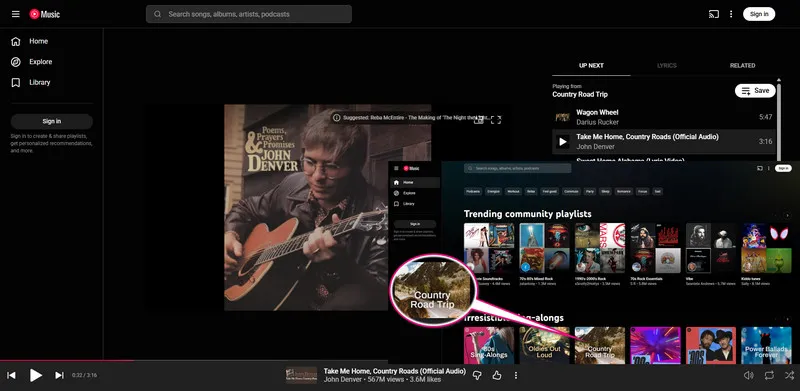Switch to the RELATED tab
800x391 pixels.
(742, 66)
